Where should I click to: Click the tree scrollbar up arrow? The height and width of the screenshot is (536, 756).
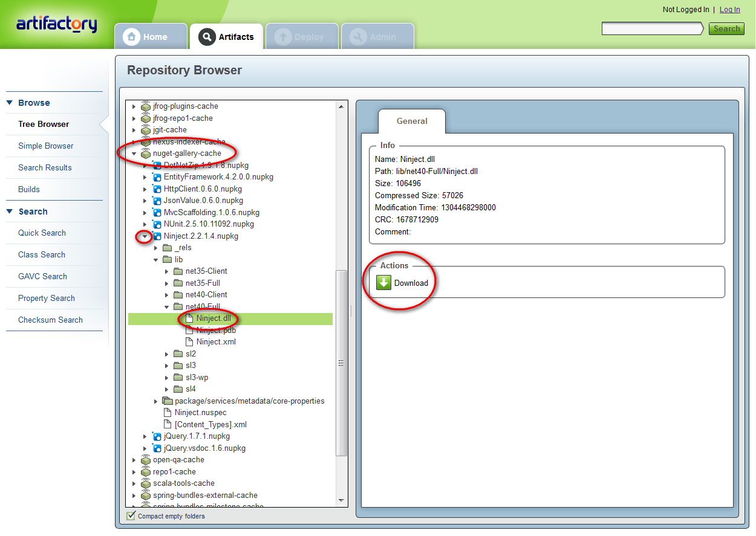342,106
